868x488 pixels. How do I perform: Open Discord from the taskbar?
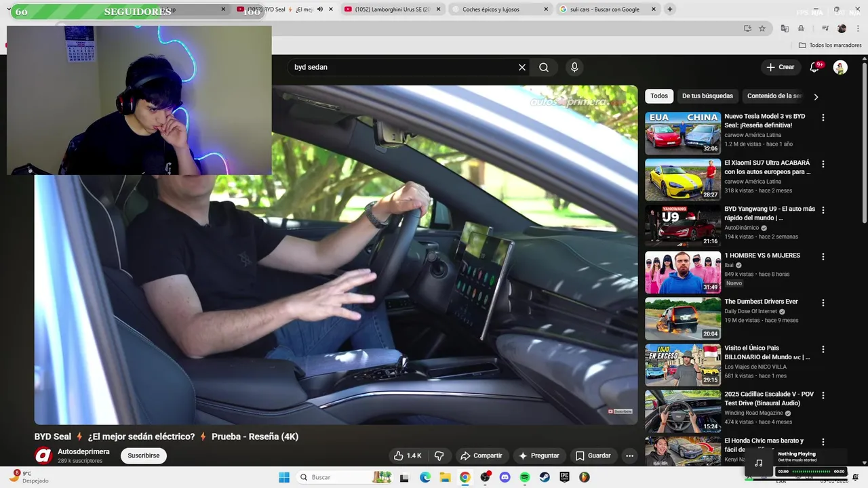pos(505,477)
